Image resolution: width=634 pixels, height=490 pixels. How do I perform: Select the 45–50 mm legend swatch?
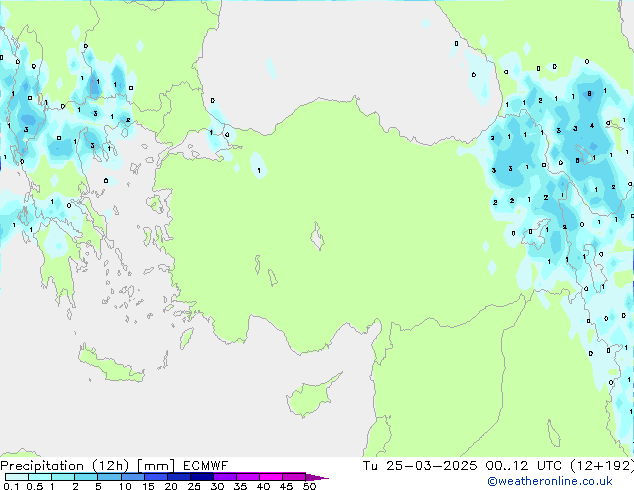point(294,477)
